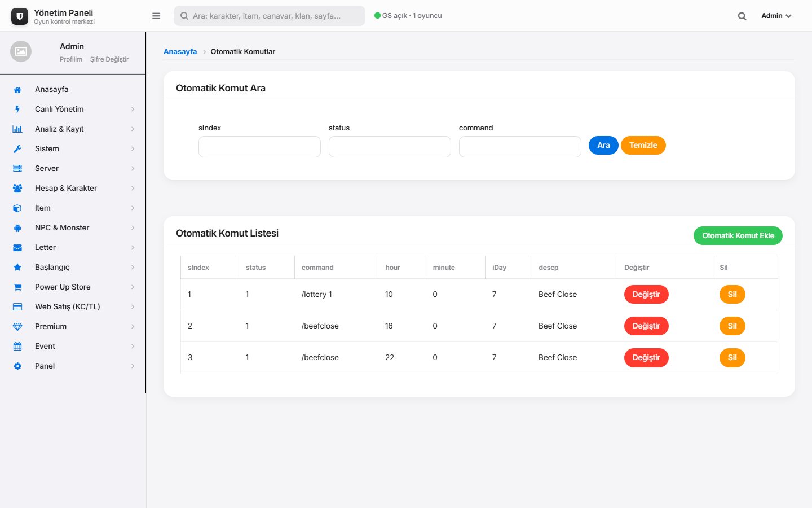
Task: Expand the Sistem submenu chevron
Action: point(133,149)
